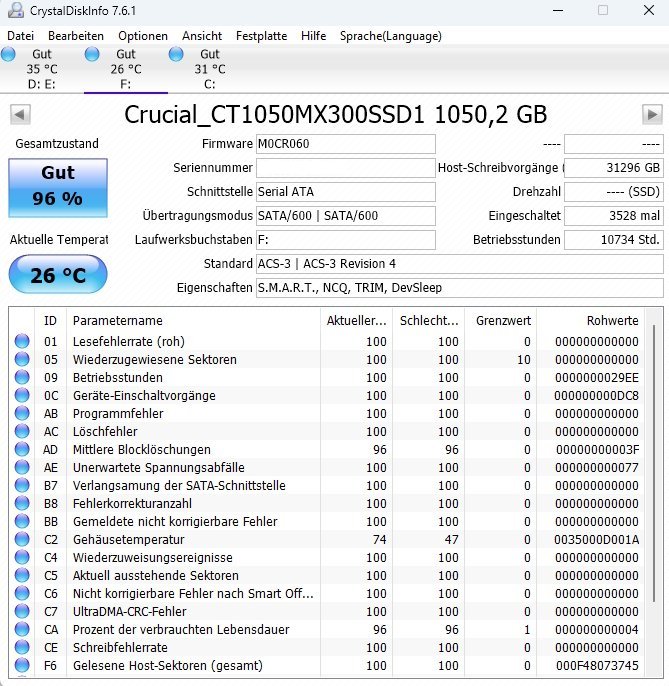The width and height of the screenshot is (669, 686).
Task: Click the ID column header
Action: tap(50, 321)
